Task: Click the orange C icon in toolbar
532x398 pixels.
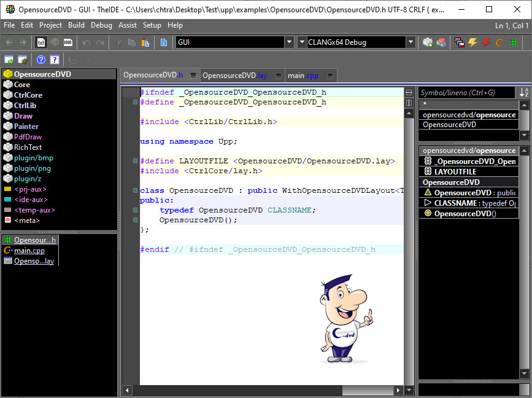Action: tap(499, 42)
